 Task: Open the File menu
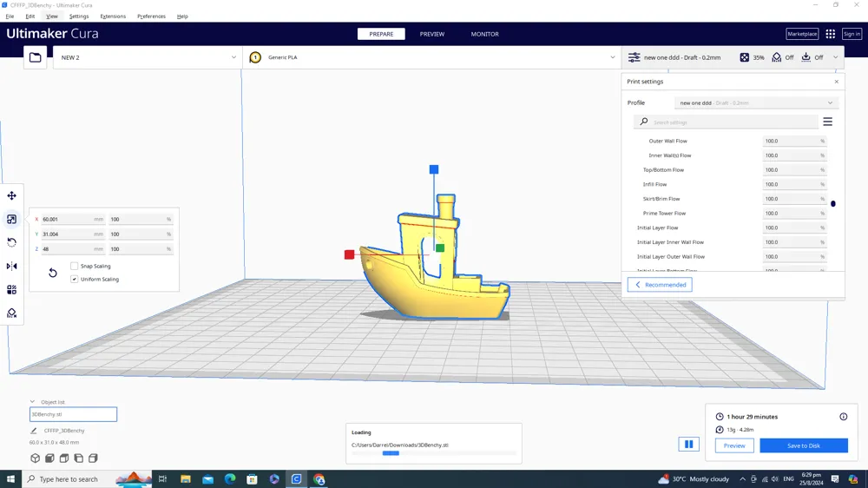10,16
